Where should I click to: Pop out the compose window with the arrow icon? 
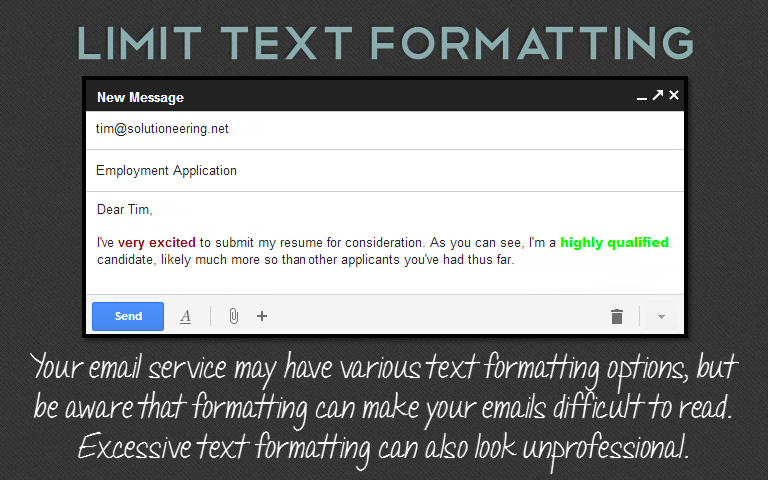(657, 96)
